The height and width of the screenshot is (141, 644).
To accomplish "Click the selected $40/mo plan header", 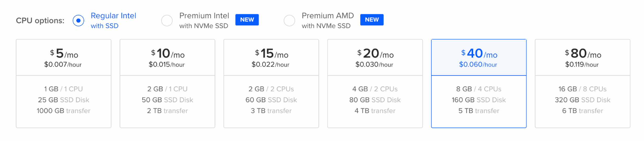I will 479,58.
